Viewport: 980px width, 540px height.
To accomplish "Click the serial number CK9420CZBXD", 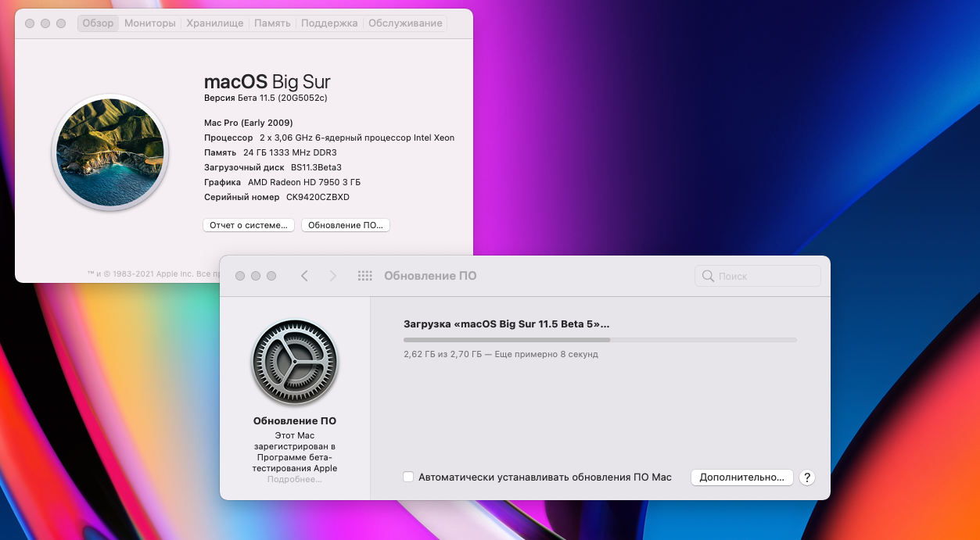I will coord(318,197).
